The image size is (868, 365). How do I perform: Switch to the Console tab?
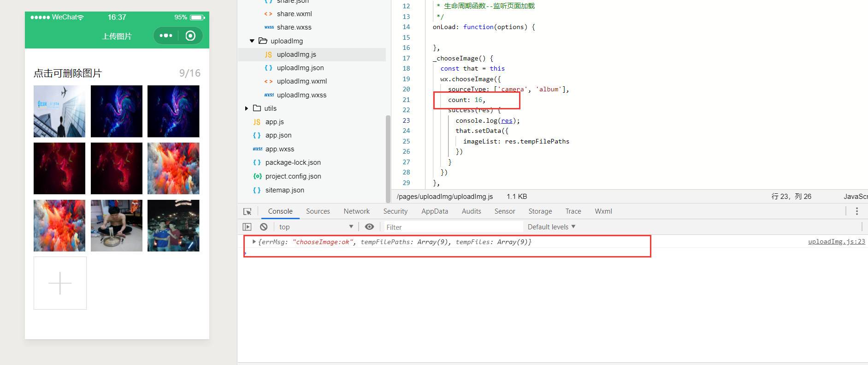point(280,211)
